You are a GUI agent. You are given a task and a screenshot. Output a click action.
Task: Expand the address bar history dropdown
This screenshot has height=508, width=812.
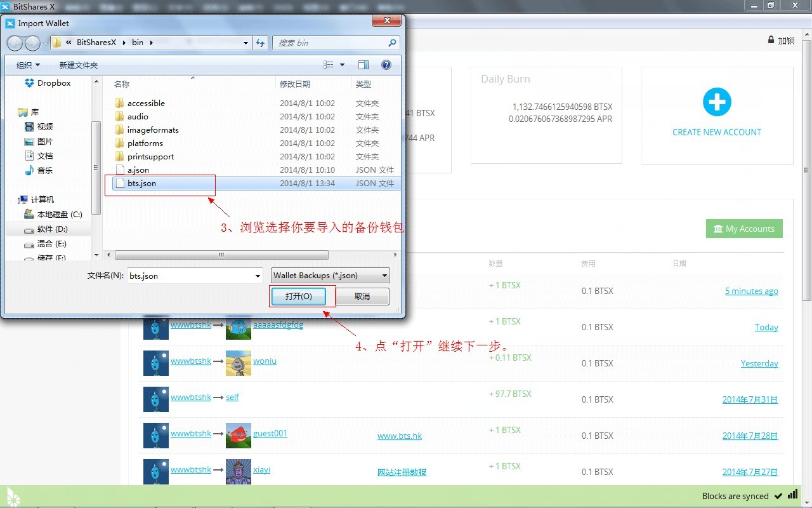point(246,43)
